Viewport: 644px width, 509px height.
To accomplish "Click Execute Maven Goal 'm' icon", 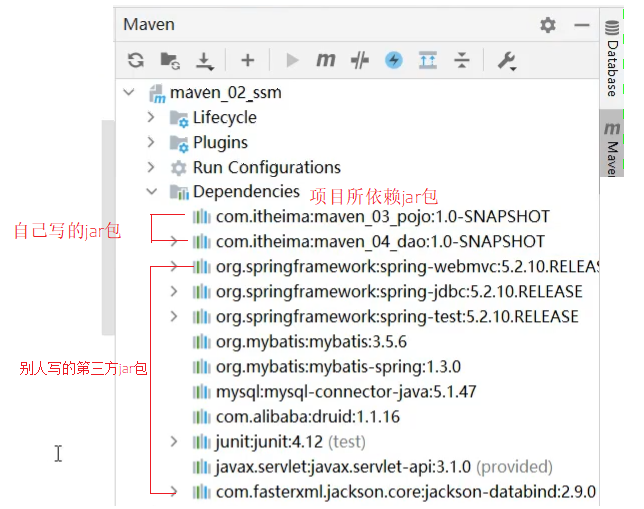I will [325, 61].
